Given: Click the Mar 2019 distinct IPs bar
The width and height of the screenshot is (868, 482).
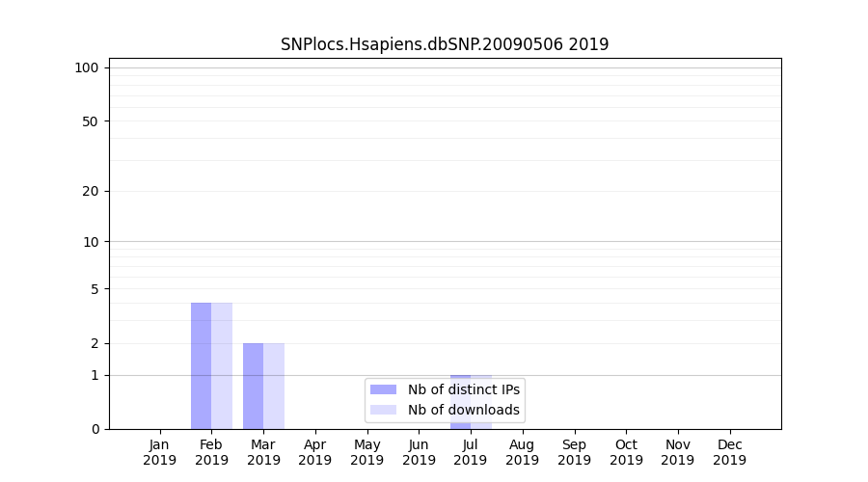Looking at the screenshot, I should point(253,386).
